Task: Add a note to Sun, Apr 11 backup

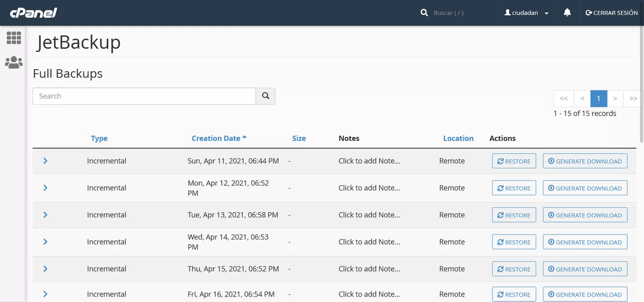Action: (x=369, y=161)
